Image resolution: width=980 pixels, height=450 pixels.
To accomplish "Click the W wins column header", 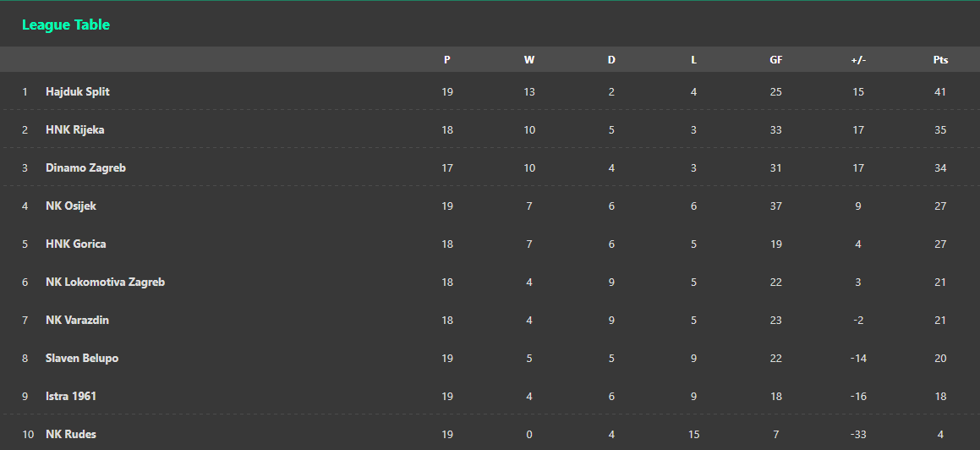I will [529, 60].
